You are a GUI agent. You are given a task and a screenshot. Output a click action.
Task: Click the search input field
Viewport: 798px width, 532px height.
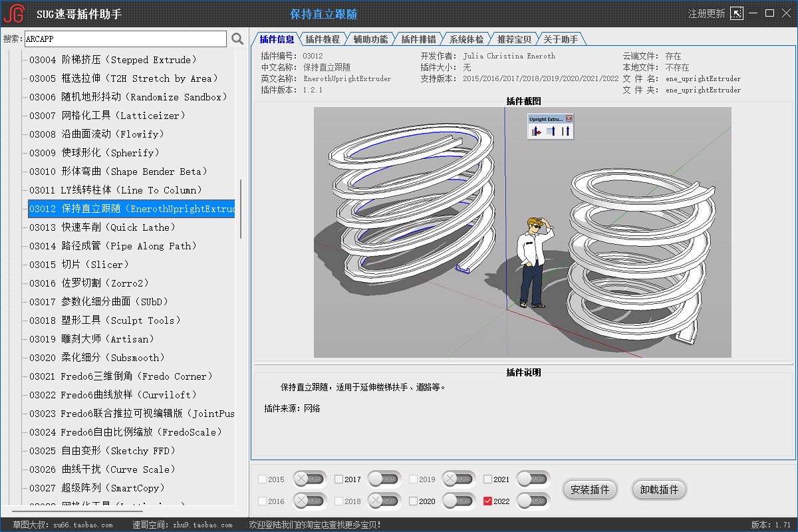click(x=126, y=39)
